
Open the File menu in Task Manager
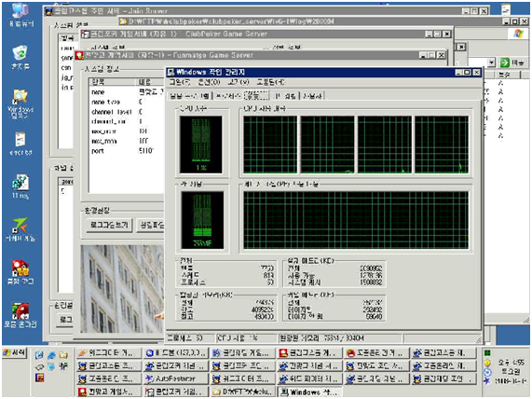pyautogui.click(x=180, y=82)
